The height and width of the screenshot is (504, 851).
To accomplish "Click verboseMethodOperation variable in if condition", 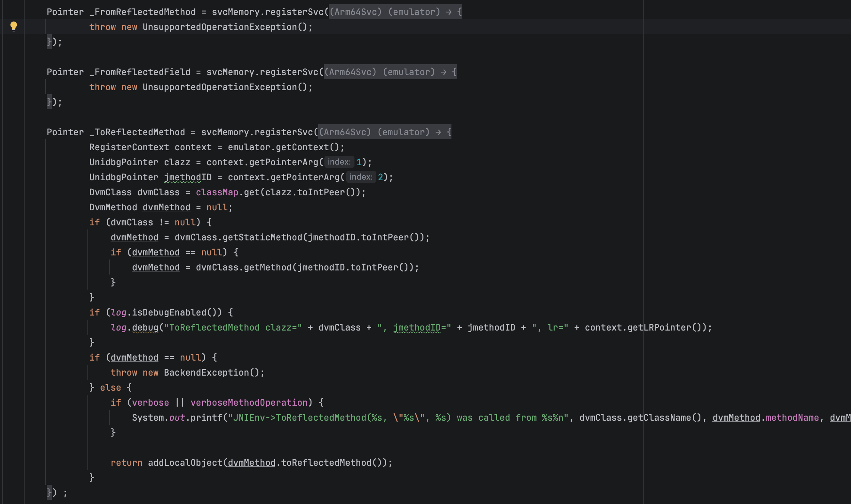I will point(249,403).
